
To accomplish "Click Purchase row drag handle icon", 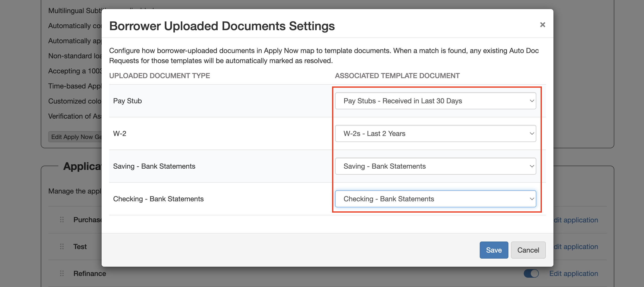I will [62, 220].
